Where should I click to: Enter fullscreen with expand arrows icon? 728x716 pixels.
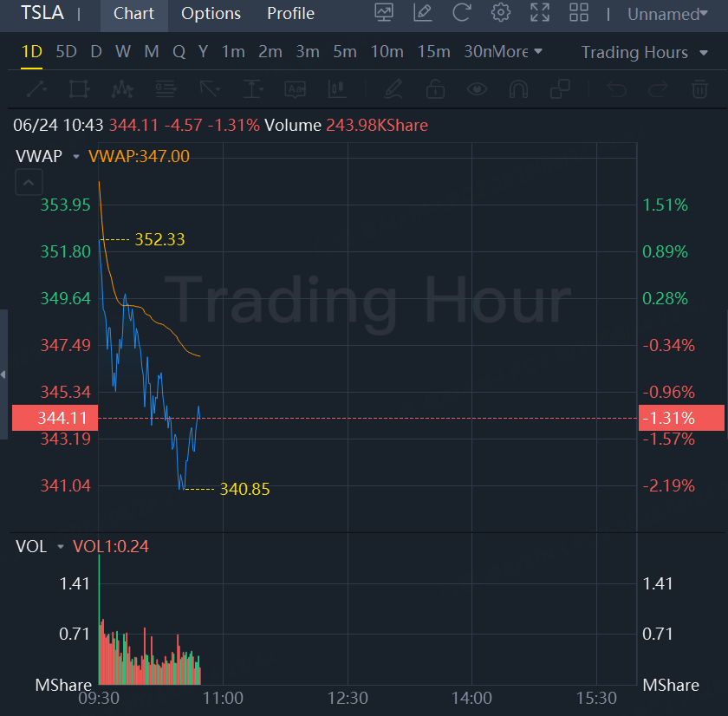pos(539,13)
